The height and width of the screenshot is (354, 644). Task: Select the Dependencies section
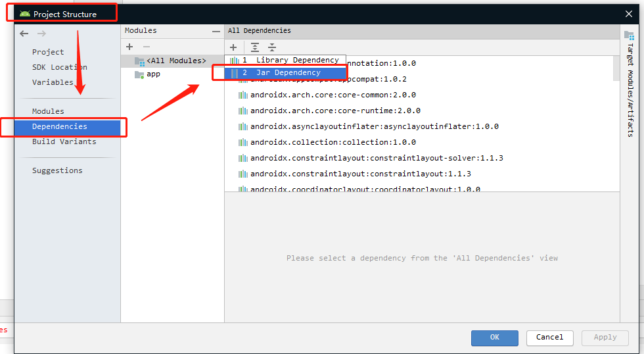pyautogui.click(x=67, y=126)
